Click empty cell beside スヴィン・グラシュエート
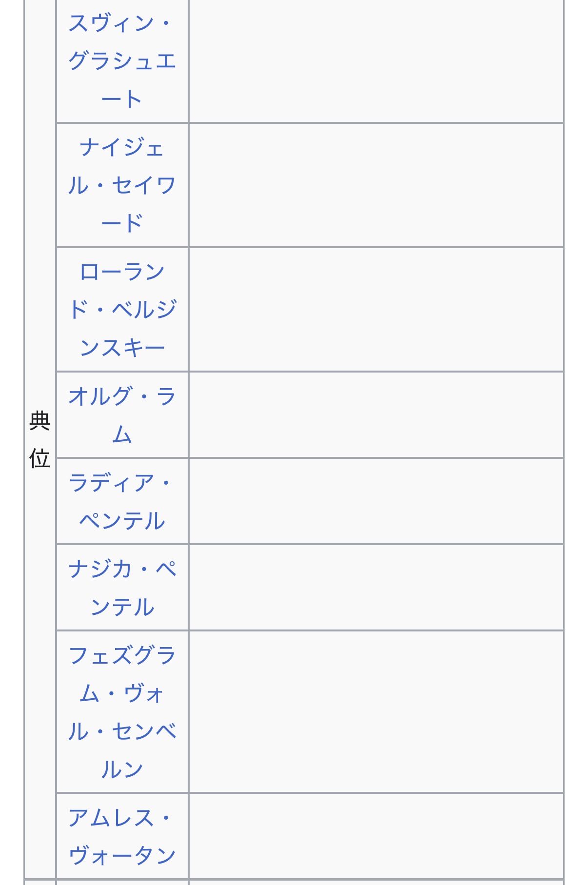 click(x=375, y=61)
